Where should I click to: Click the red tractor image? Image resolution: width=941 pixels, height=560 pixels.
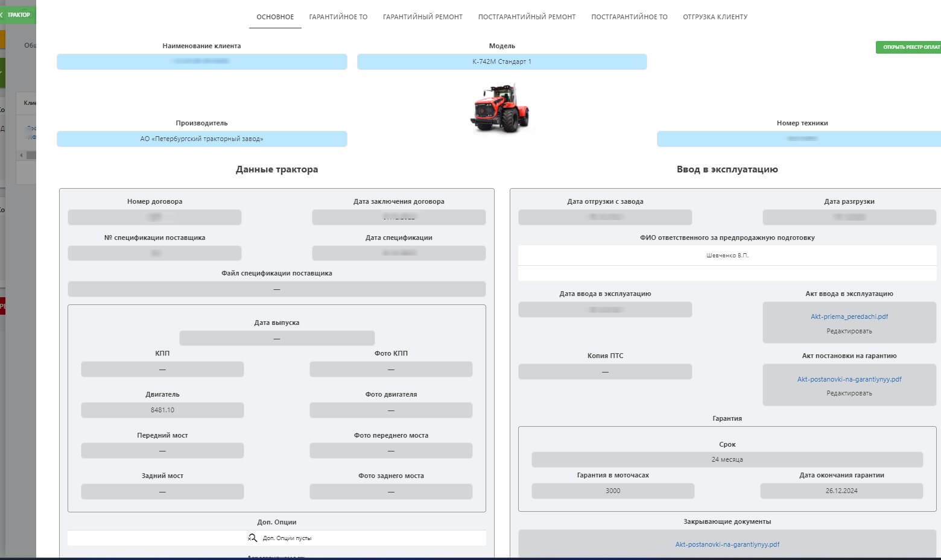(x=500, y=109)
